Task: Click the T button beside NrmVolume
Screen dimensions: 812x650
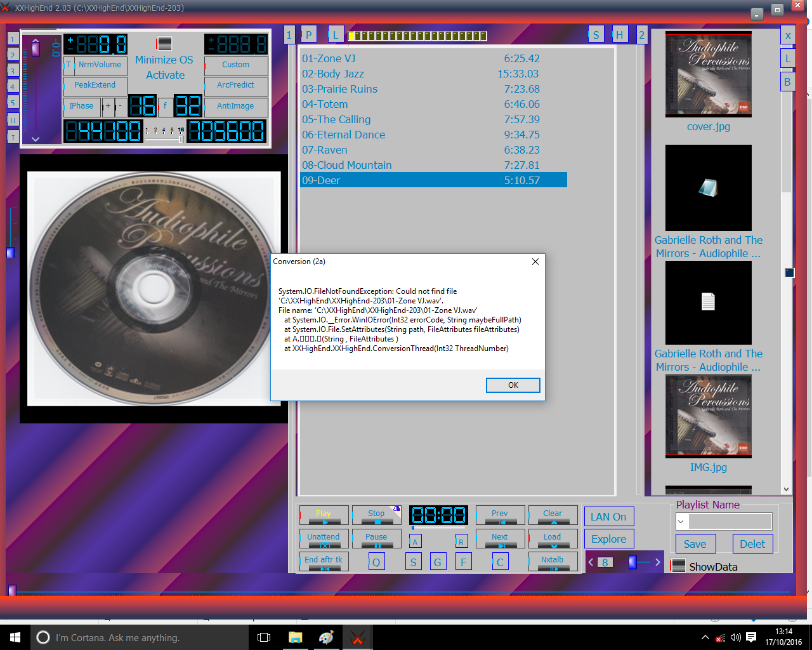Action: (69, 65)
